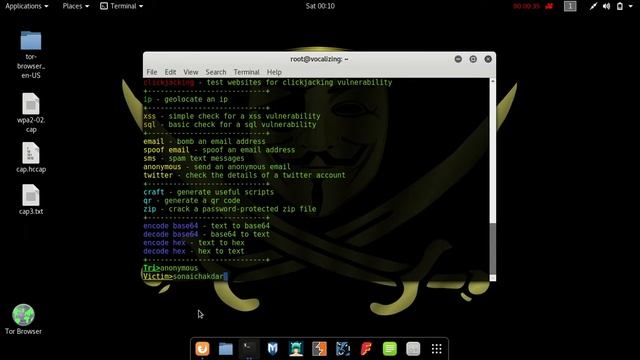Click 'anonymous - send an anonymous email' line
The image size is (640, 360).
tap(217, 167)
